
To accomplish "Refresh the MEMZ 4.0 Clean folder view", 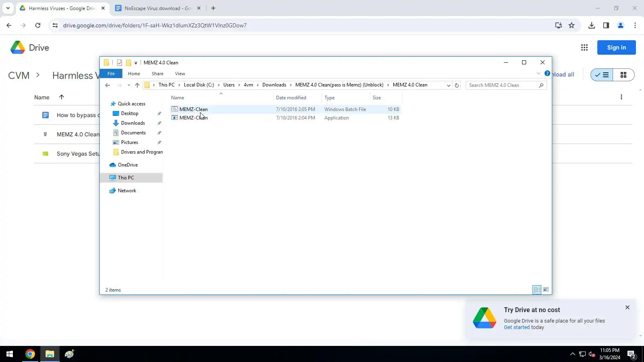I will pyautogui.click(x=457, y=85).
